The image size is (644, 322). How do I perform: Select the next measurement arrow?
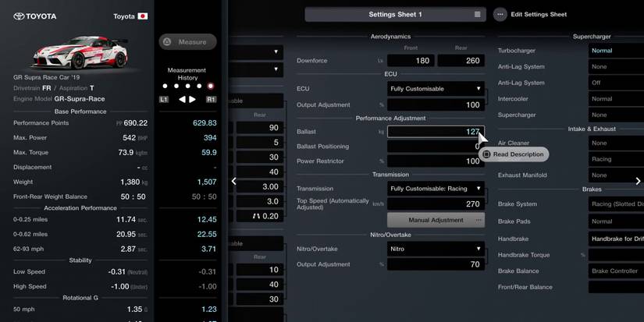click(x=192, y=99)
